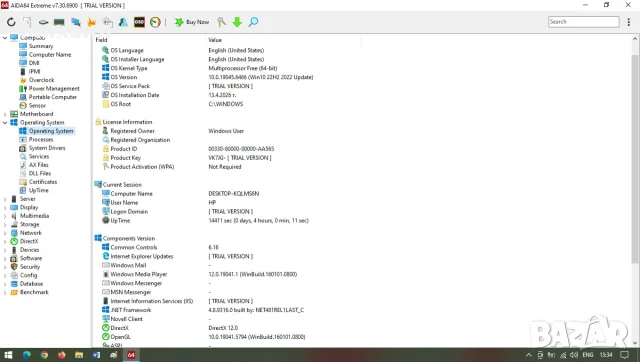Open the Sensor gauge toolbar icon
The height and width of the screenshot is (362, 640).
click(x=155, y=22)
